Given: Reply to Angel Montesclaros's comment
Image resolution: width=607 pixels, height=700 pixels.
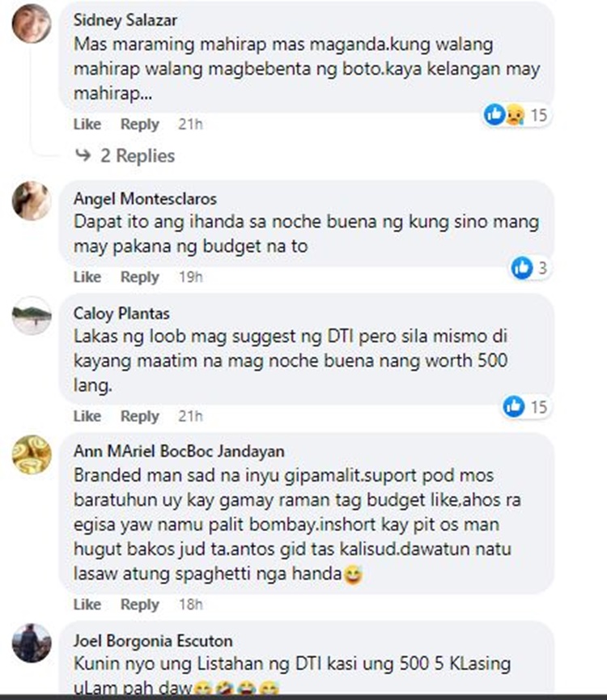Looking at the screenshot, I should pos(140,277).
